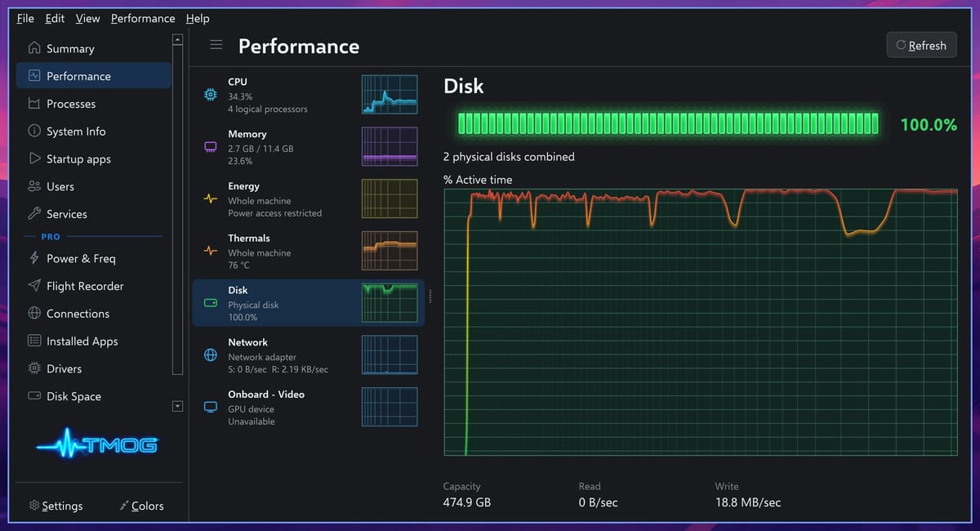Click the Users icon in sidebar
Screen dimensions: 980x531
pyautogui.click(x=34, y=186)
